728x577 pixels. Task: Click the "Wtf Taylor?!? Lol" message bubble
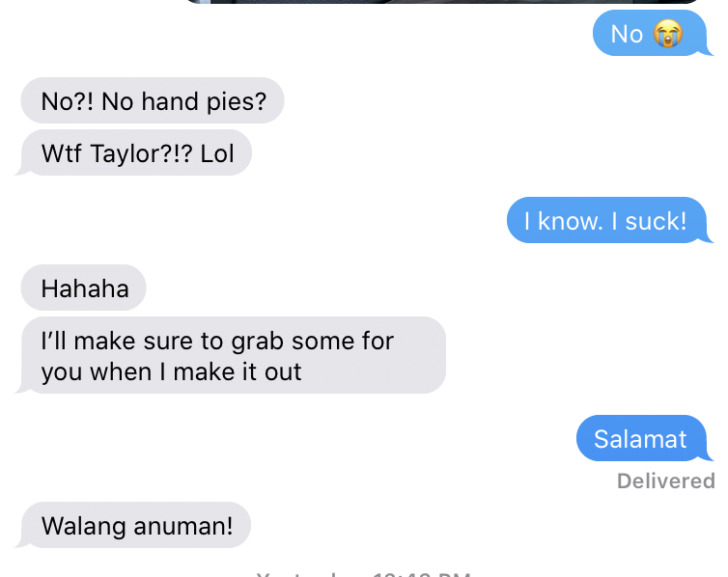pyautogui.click(x=136, y=152)
